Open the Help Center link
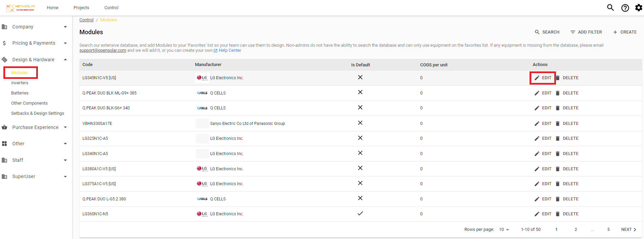The height and width of the screenshot is (239, 644). coord(230,50)
